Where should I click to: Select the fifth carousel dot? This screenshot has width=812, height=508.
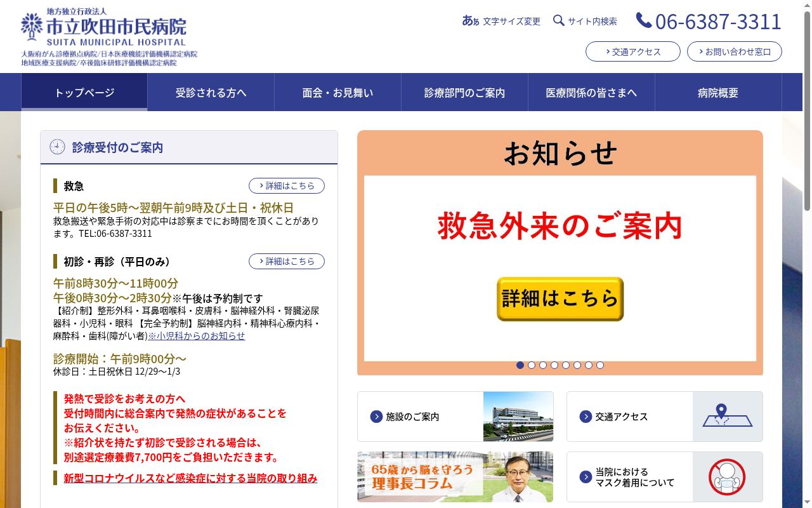(566, 365)
